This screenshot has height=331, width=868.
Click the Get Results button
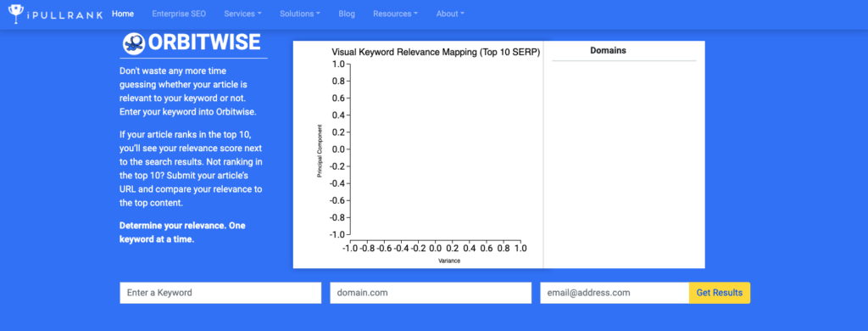720,293
